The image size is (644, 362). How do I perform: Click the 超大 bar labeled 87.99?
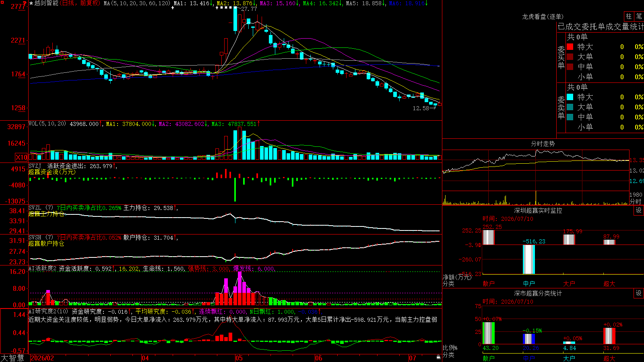pos(609,242)
